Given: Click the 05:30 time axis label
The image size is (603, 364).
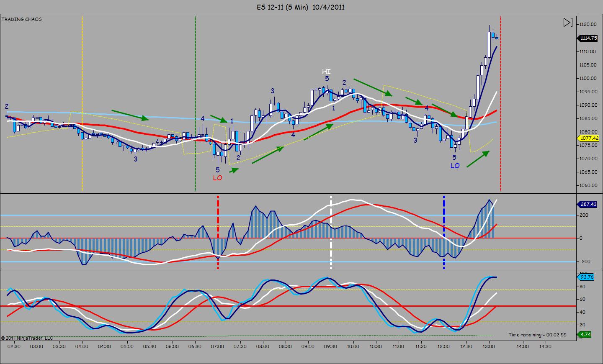Looking at the screenshot, I should pos(149,346).
